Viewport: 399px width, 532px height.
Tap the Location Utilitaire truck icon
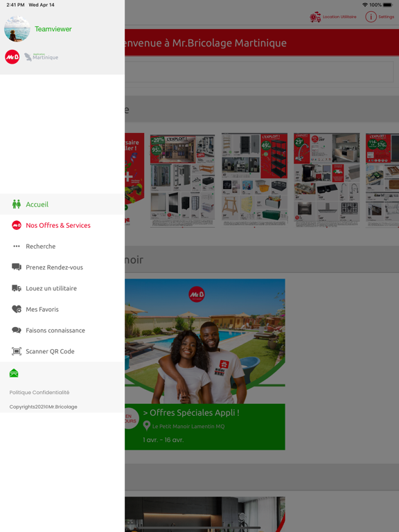click(315, 17)
